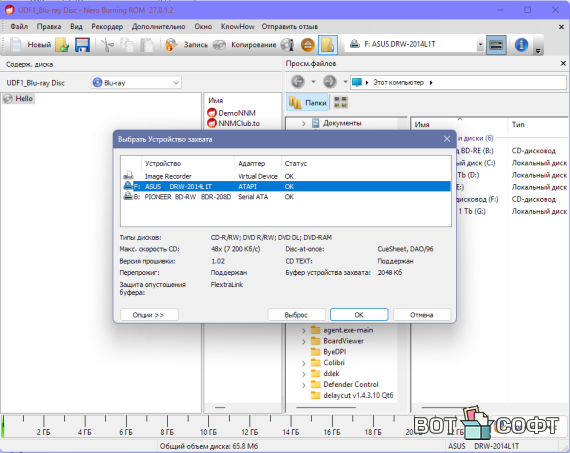The image size is (570, 453).
Task: Toggle the Папки folders view button
Action: (308, 103)
